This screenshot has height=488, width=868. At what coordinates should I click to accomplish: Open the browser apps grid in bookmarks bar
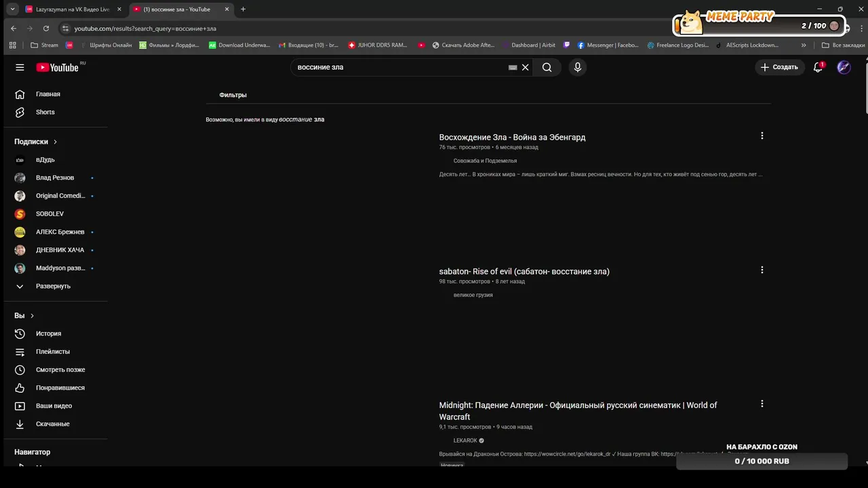tap(12, 45)
